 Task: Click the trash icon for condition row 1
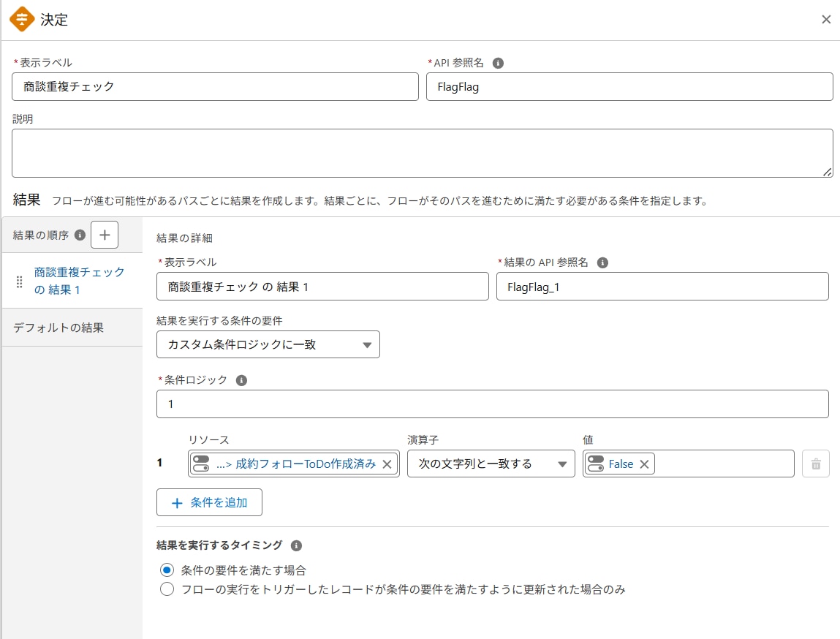coord(817,463)
